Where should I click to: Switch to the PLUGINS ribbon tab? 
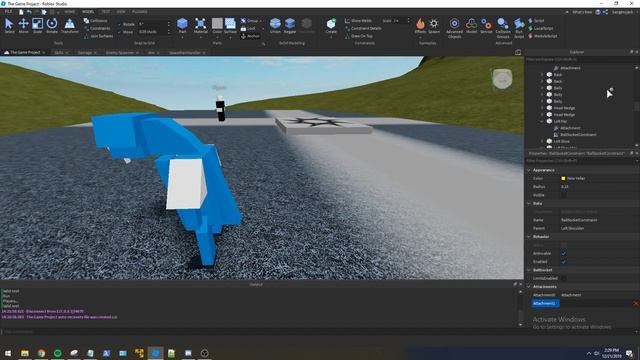tap(140, 12)
